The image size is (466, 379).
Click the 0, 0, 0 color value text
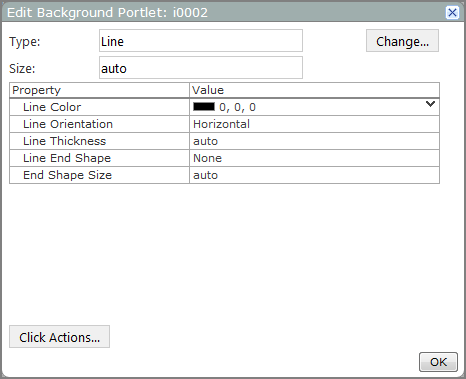click(x=237, y=107)
